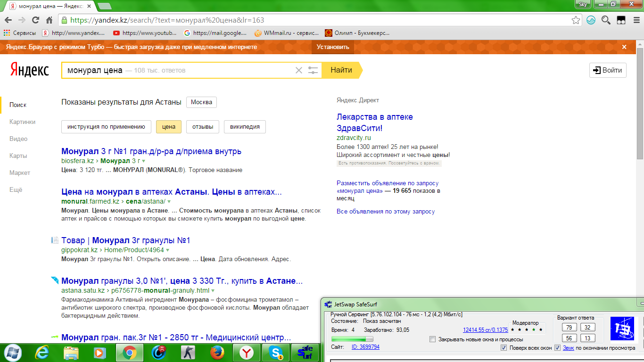Switch to SafeSurf in the taskbar

305,353
